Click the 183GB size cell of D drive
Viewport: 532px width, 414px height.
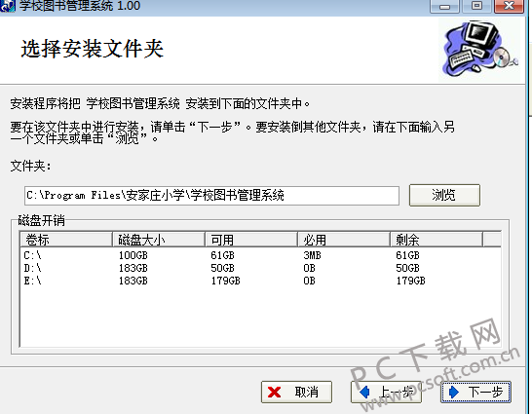coord(133,268)
